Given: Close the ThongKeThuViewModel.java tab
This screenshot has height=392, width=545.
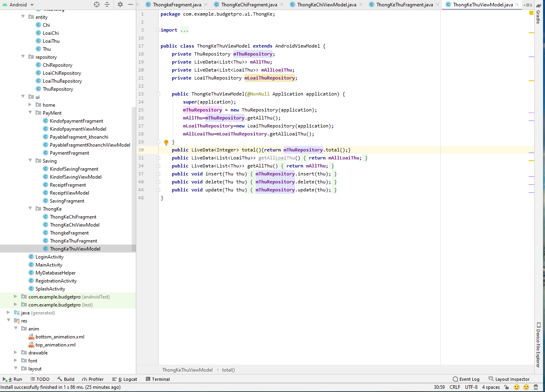Looking at the screenshot, I should coord(517,5).
